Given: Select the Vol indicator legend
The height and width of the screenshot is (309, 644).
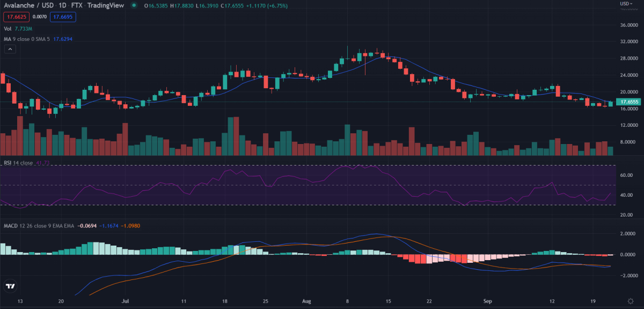Looking at the screenshot, I should 8,28.
